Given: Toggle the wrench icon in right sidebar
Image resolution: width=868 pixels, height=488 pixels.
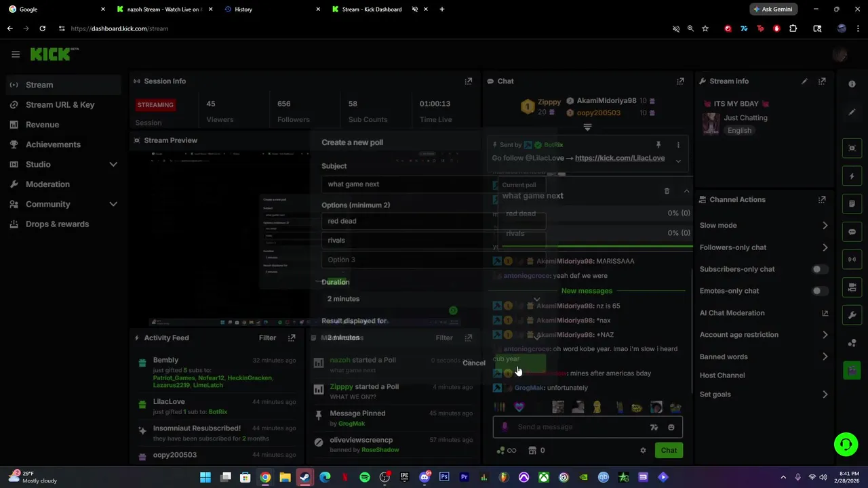Looking at the screenshot, I should 852,315.
